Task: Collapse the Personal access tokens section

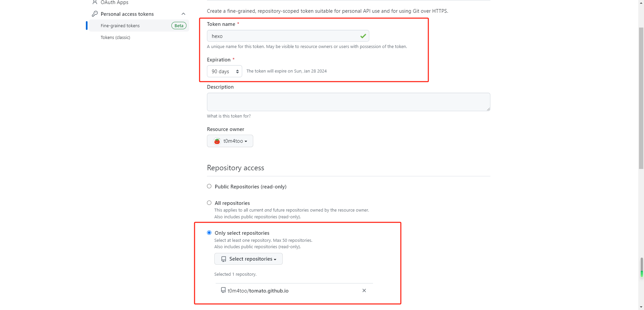Action: [x=183, y=14]
